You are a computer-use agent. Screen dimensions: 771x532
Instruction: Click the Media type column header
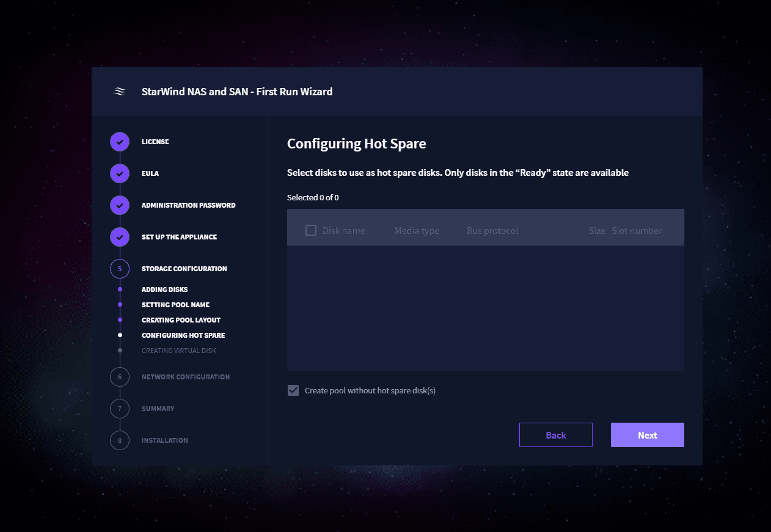coord(417,230)
